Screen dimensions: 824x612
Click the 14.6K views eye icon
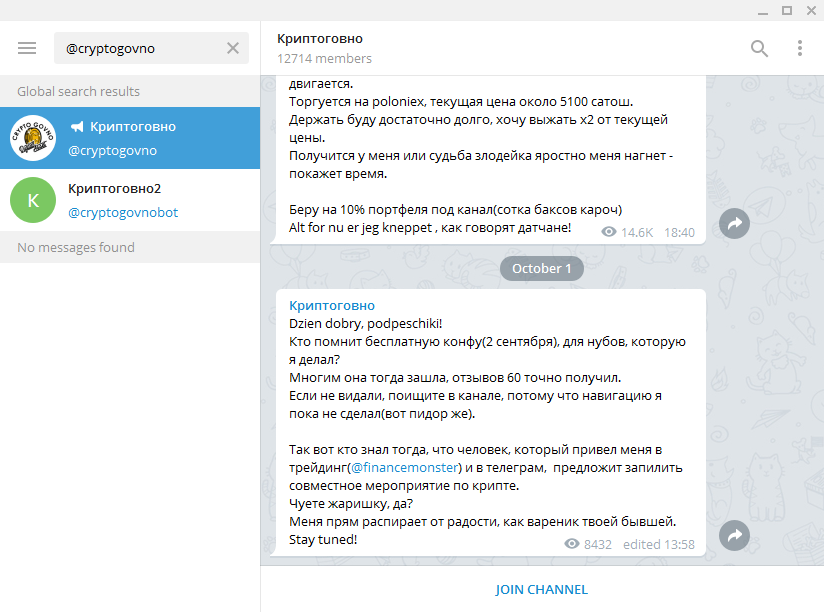[609, 231]
